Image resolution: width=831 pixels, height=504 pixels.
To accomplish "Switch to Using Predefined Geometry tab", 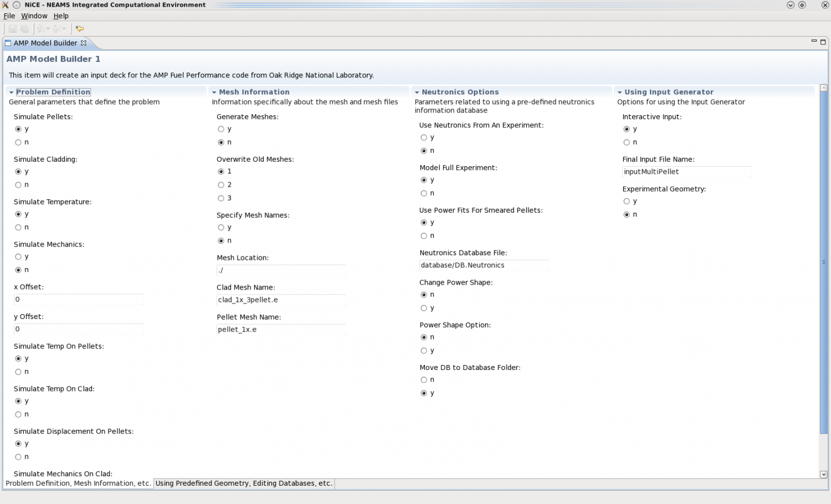I will click(x=244, y=484).
